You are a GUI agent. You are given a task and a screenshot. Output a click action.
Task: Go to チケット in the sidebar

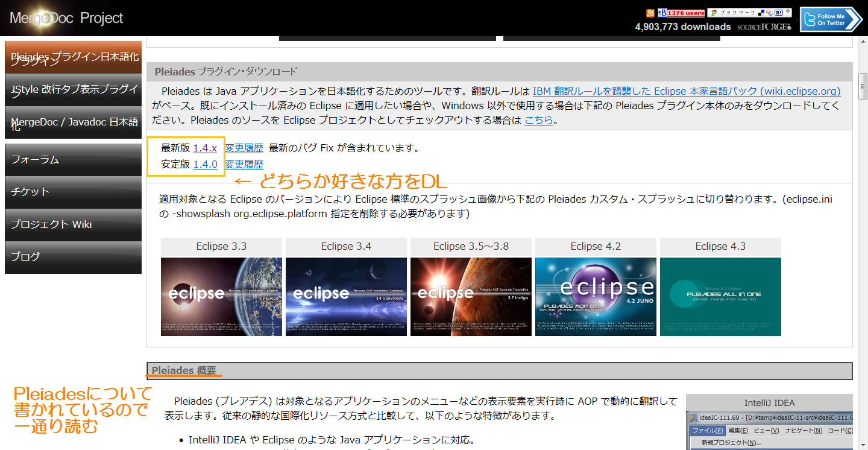coord(73,192)
